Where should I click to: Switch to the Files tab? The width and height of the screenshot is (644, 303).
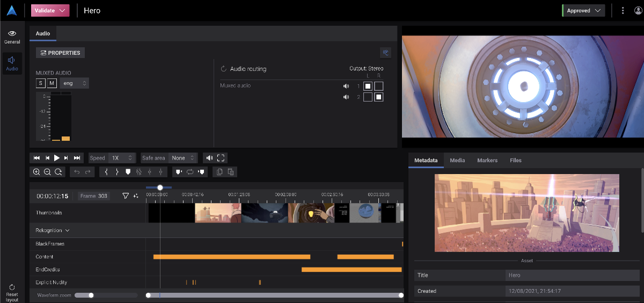(x=516, y=160)
